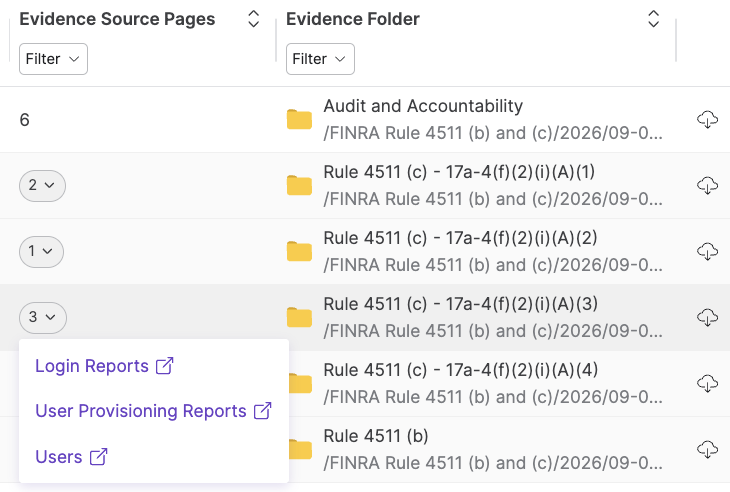Download Audit and Accountability folder
Image resolution: width=730 pixels, height=492 pixels.
point(707,119)
